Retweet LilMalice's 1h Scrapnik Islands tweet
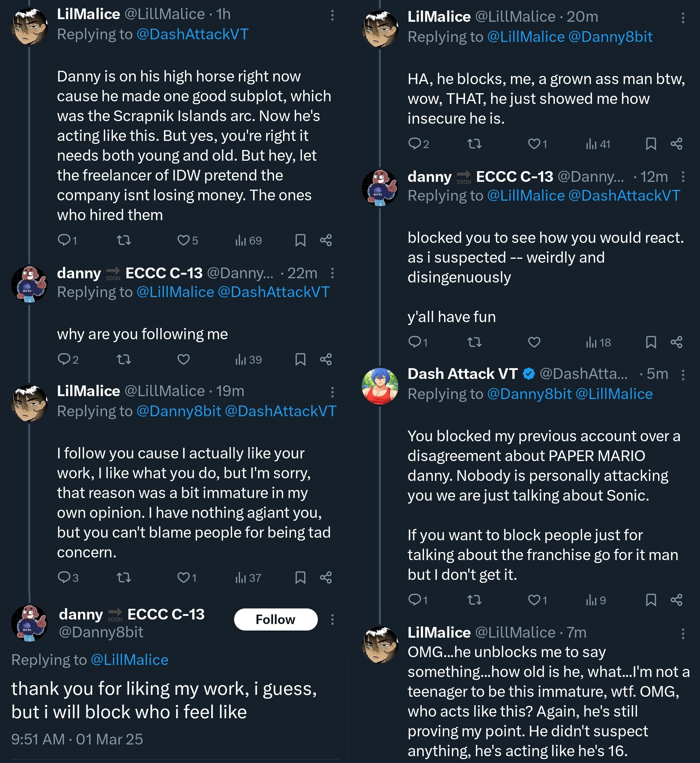This screenshot has height=763, width=700. point(124,240)
